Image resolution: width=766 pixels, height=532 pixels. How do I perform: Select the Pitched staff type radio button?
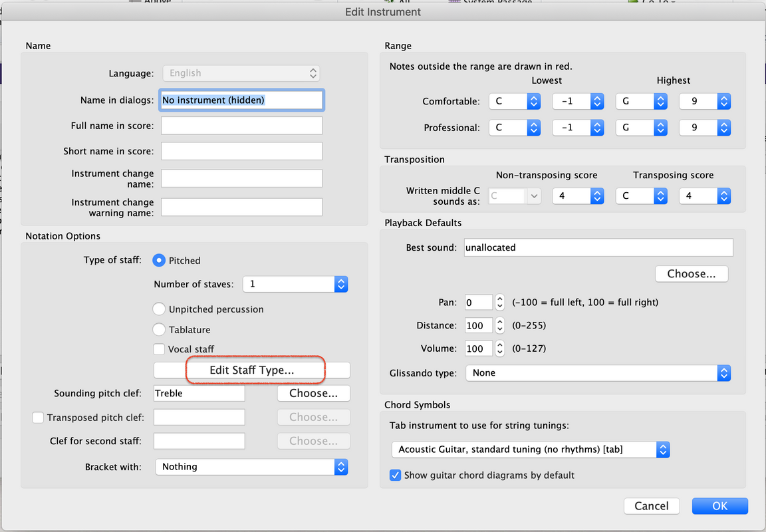pos(160,261)
